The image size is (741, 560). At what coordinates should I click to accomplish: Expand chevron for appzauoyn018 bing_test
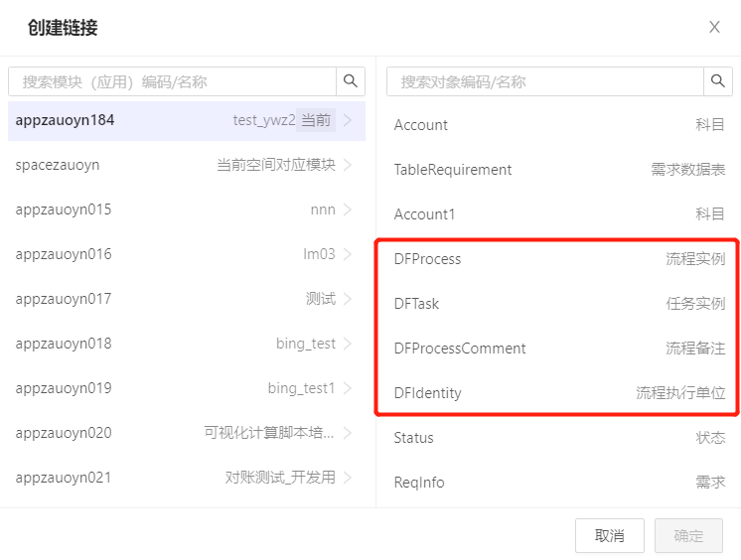348,344
